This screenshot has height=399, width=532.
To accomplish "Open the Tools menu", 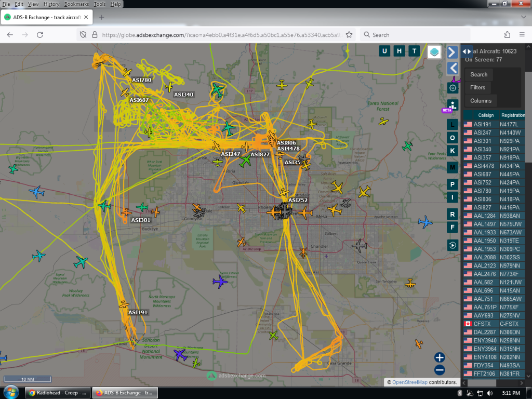I will [99, 4].
